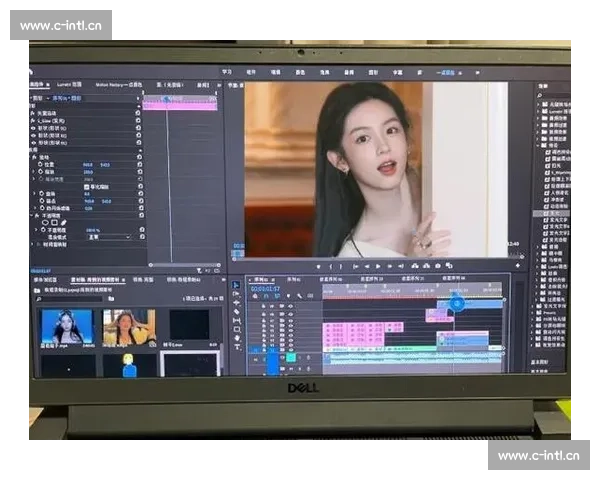Select the first girl thumbnail in project bin
Screen dimensions: 600x480
coord(67,326)
